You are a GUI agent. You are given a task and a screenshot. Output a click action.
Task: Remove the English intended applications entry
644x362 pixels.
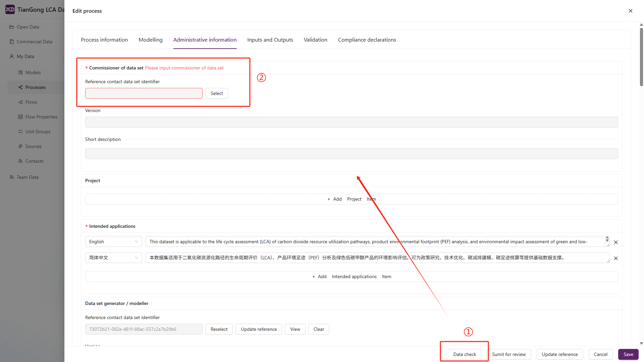[616, 242]
